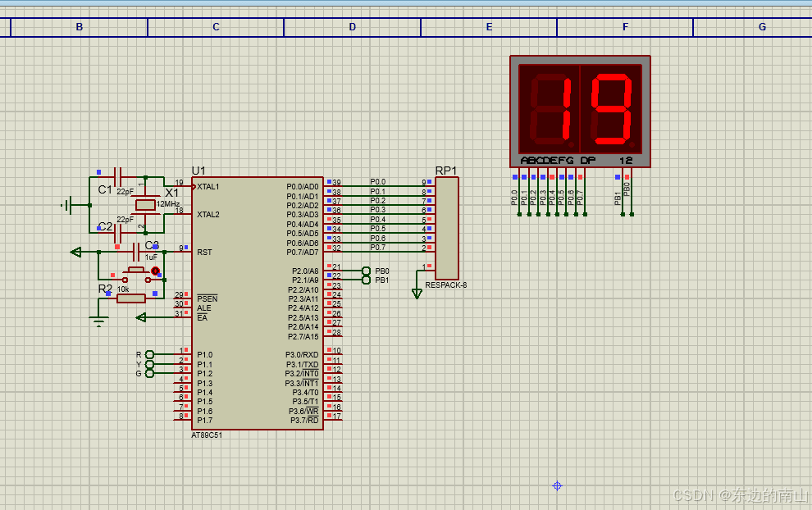Click the sheet column header G
This screenshot has width=812, height=510.
(762, 27)
